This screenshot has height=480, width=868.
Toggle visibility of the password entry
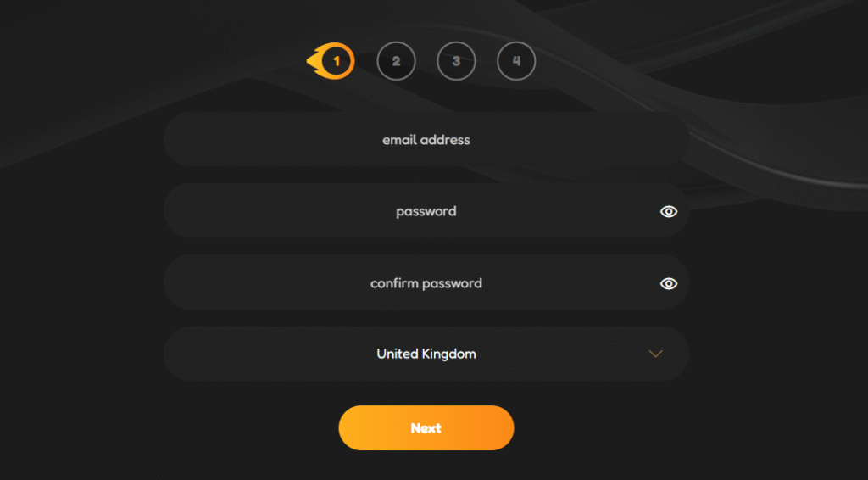[669, 211]
